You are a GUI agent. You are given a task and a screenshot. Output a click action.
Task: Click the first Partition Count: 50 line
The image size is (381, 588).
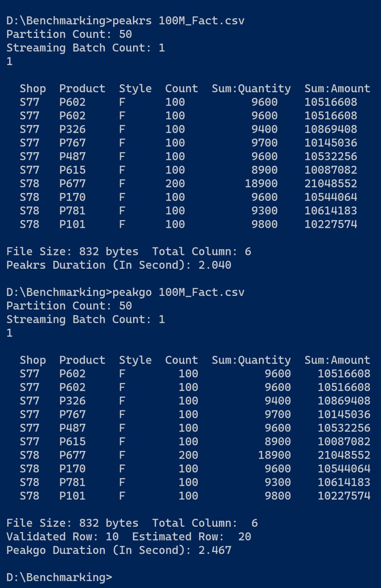(69, 34)
